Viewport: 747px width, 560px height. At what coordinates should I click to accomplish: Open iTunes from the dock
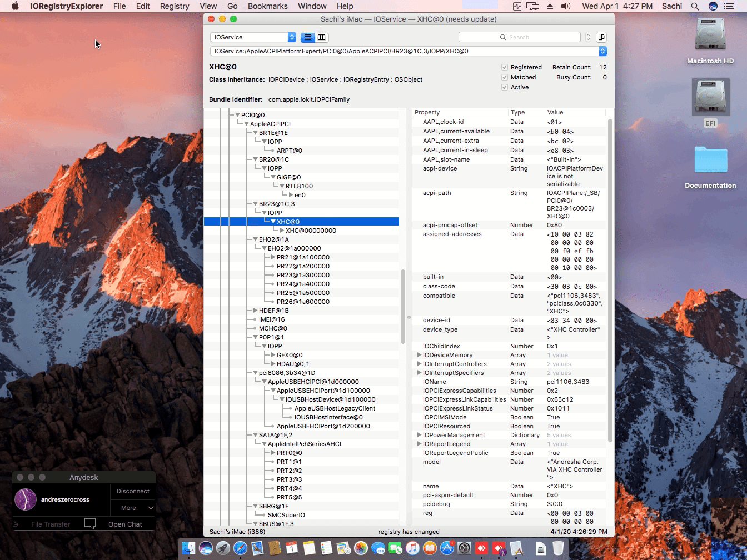pos(413,549)
